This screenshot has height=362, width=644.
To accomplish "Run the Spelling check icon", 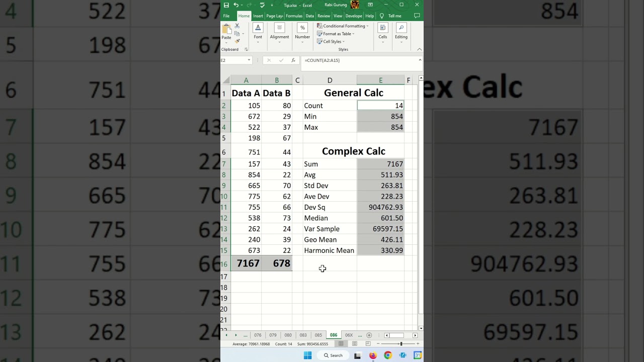I will [262, 5].
